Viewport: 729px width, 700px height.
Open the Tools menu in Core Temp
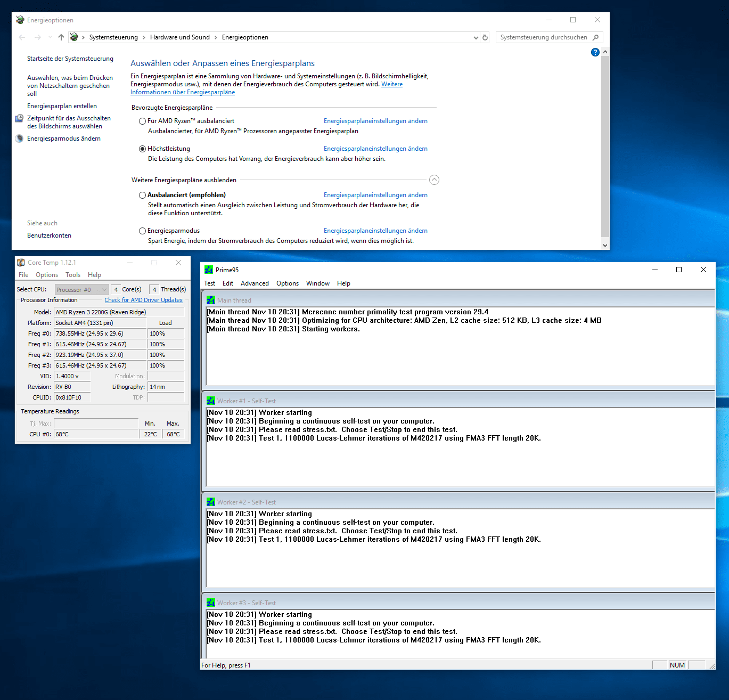click(73, 275)
